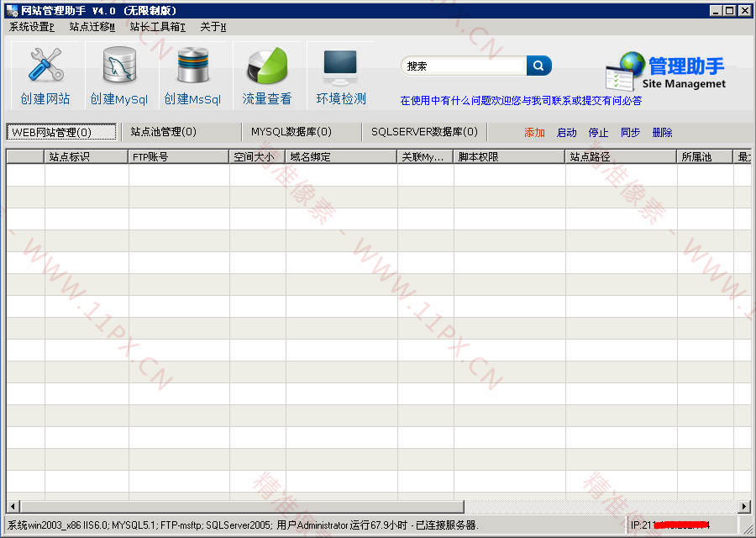Open the 站长工具箱 menu
This screenshot has height=538, width=756.
(x=157, y=27)
